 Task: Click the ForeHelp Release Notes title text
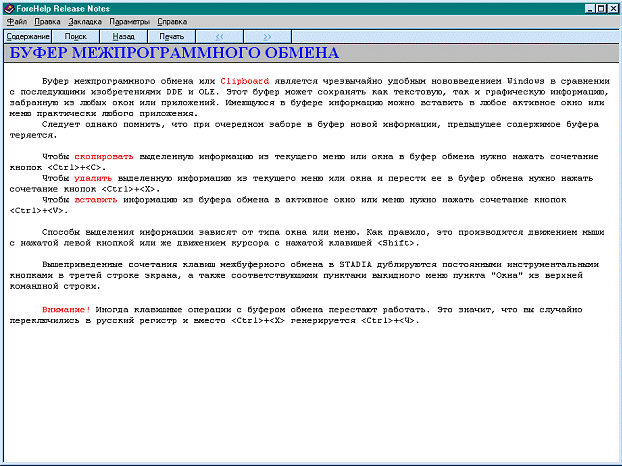63,9
